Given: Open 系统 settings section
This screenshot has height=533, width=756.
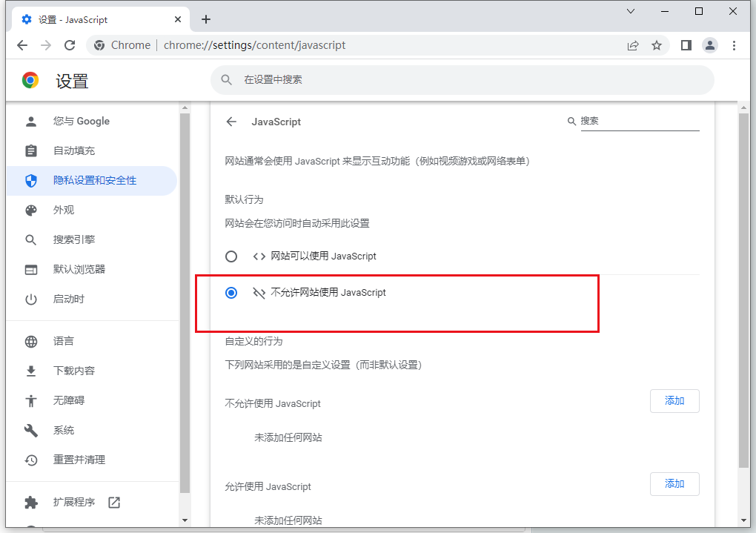Looking at the screenshot, I should click(x=92, y=430).
